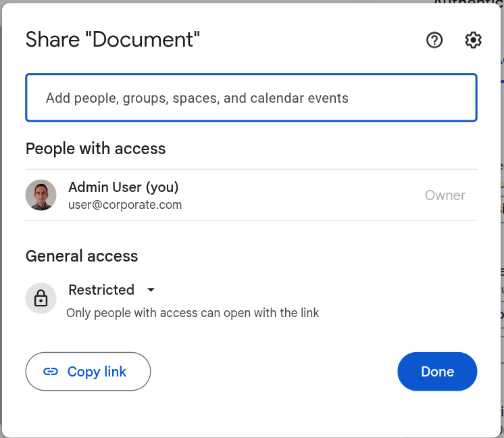Click the Done button
This screenshot has width=504, height=438.
pyautogui.click(x=437, y=372)
